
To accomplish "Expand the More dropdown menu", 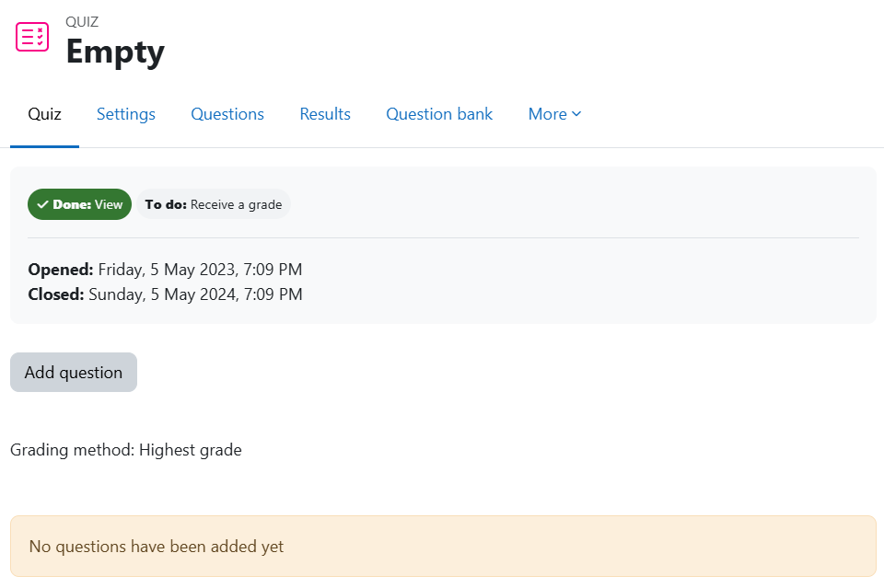I will 554,114.
